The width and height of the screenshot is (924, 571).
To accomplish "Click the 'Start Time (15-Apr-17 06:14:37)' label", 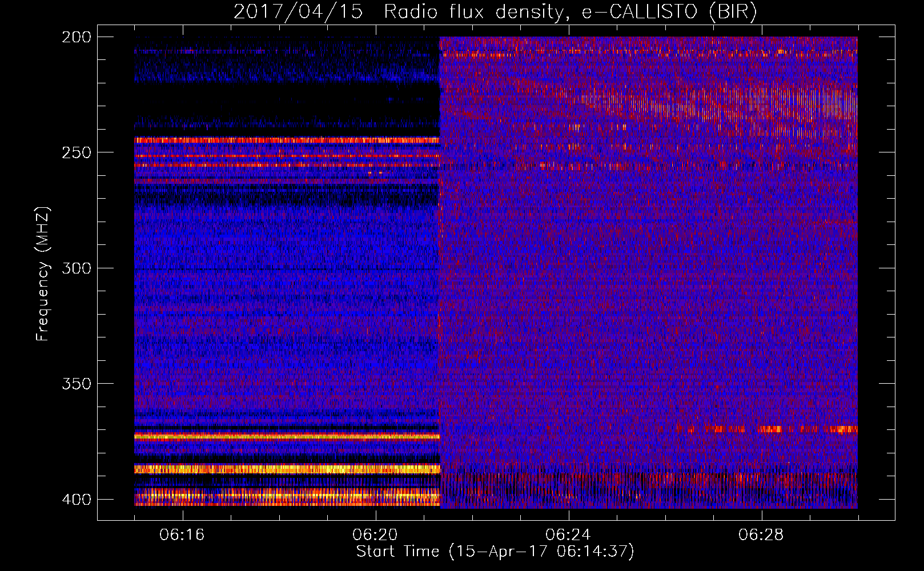I will [495, 552].
